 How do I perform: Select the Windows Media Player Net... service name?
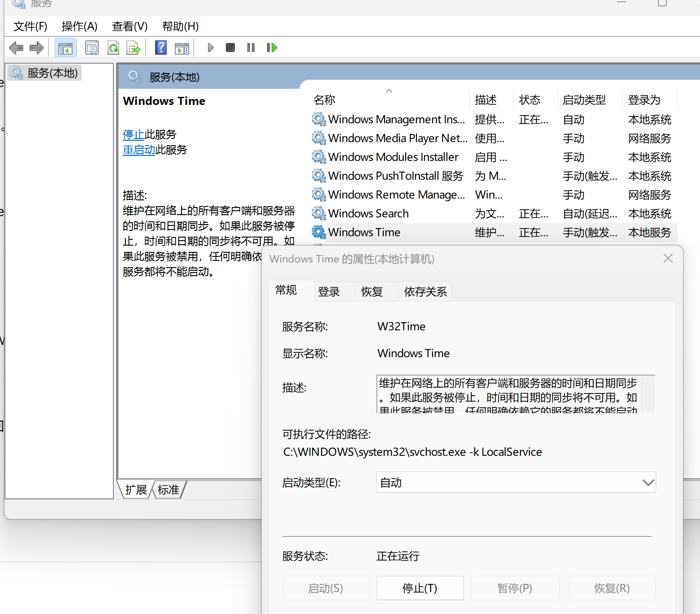[398, 138]
